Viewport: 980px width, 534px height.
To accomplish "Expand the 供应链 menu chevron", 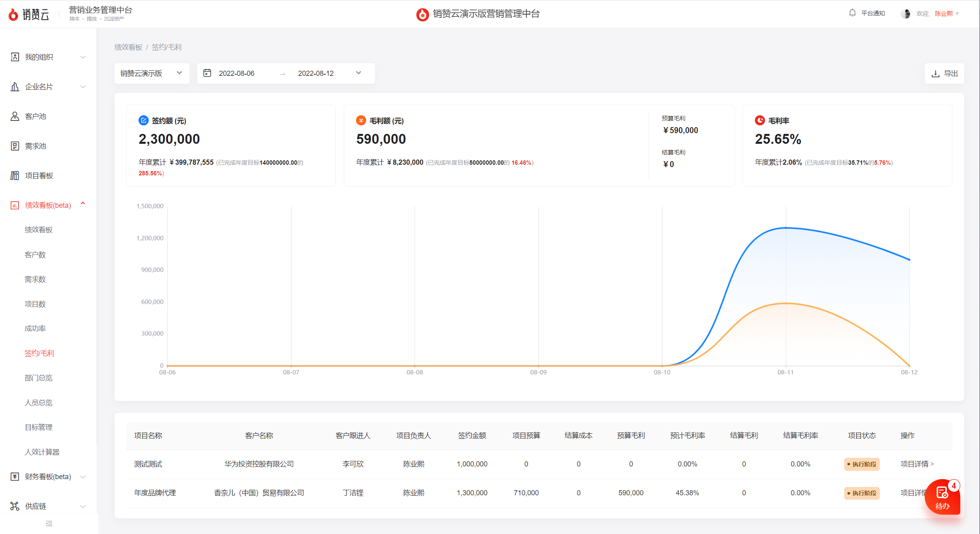I will pyautogui.click(x=83, y=506).
